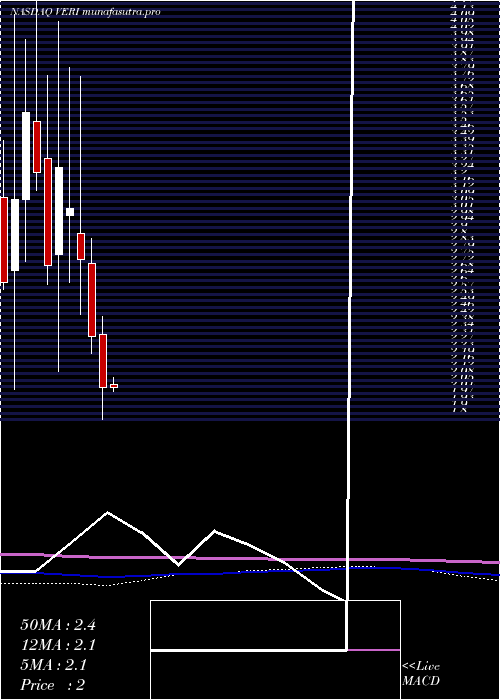Viewport: 500px width, 700px height.
Task: Click the Price : 2 label
Action: pyautogui.click(x=53, y=685)
